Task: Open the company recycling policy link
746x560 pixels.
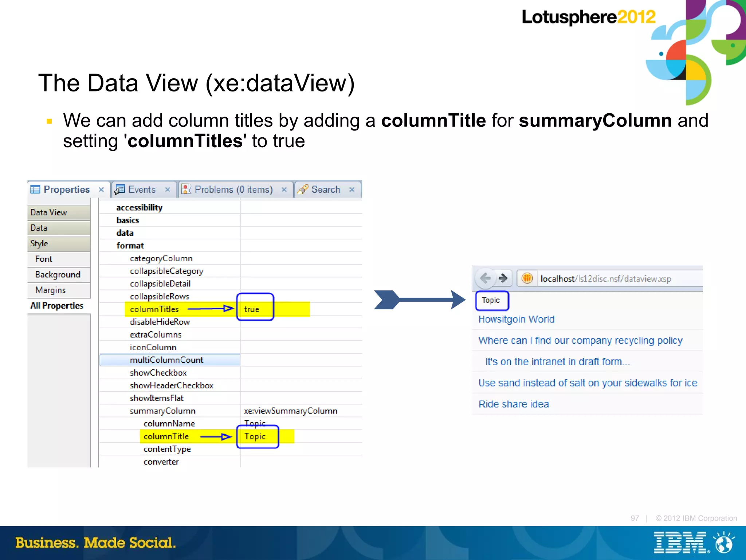Action: pos(580,341)
